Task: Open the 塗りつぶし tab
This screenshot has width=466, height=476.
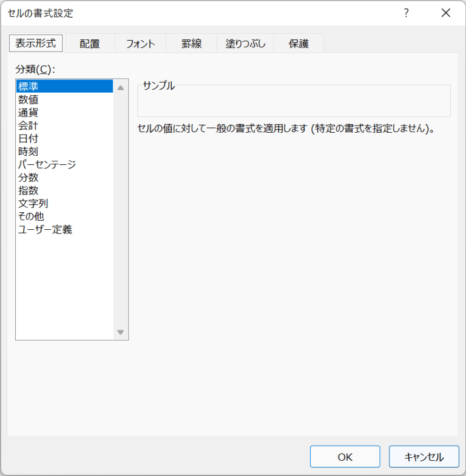Action: [x=245, y=44]
